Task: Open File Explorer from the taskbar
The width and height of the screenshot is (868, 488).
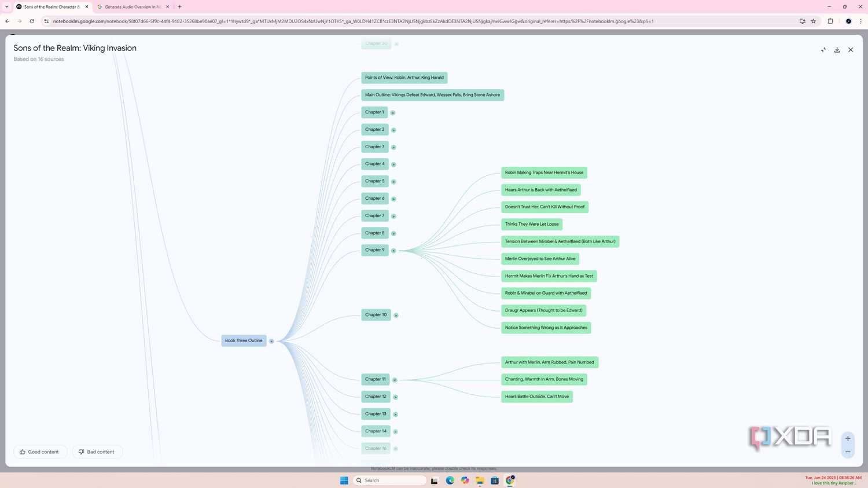Action: pyautogui.click(x=480, y=480)
